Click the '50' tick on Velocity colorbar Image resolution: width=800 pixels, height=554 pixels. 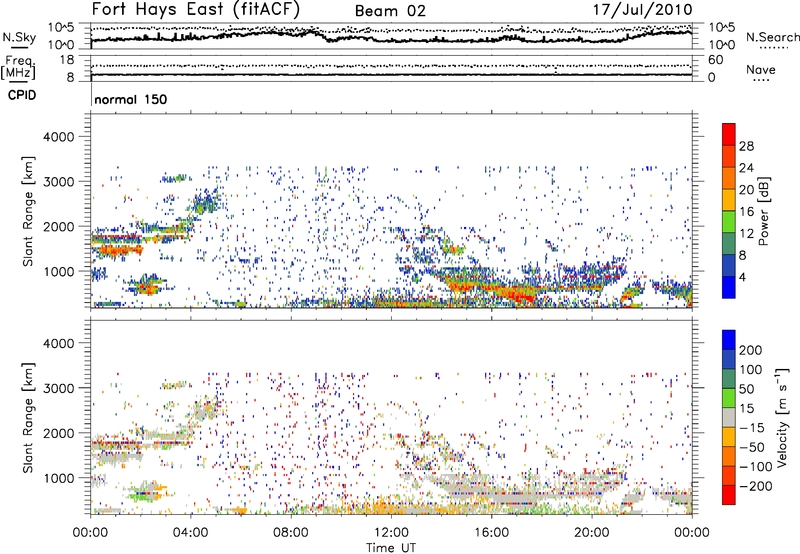coord(746,389)
